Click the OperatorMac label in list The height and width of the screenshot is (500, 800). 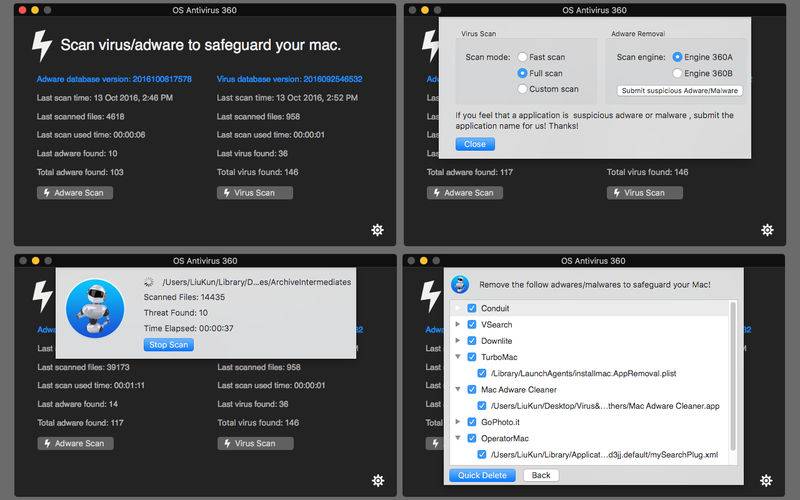pyautogui.click(x=505, y=438)
